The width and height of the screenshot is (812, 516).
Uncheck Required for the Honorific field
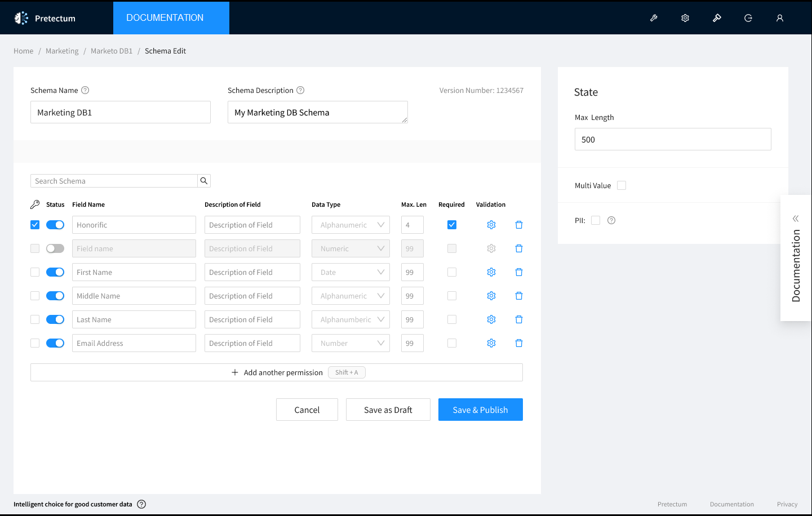(452, 225)
